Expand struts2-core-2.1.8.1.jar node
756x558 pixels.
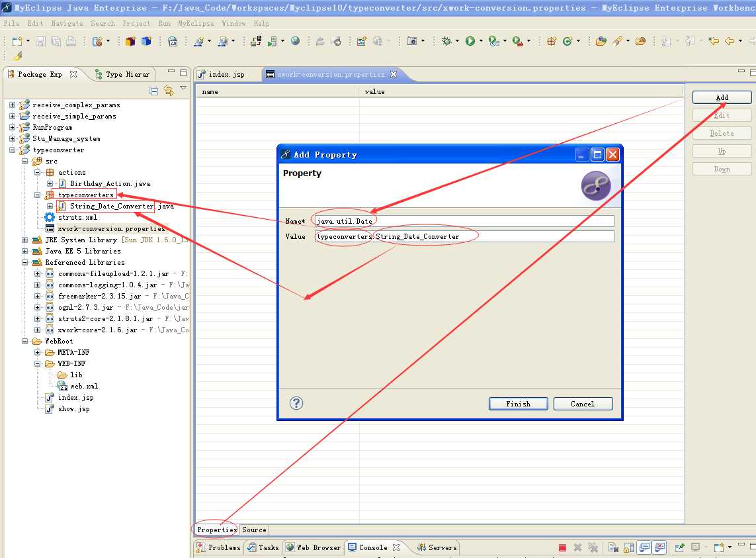[x=37, y=318]
